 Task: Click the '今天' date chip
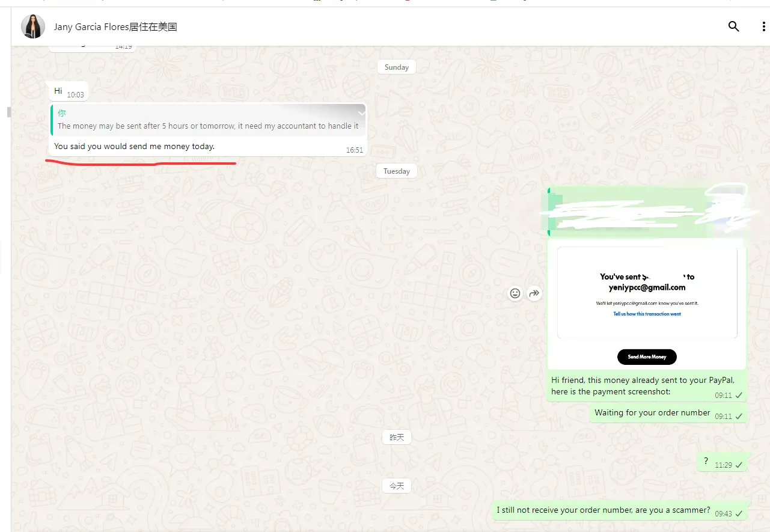(397, 486)
